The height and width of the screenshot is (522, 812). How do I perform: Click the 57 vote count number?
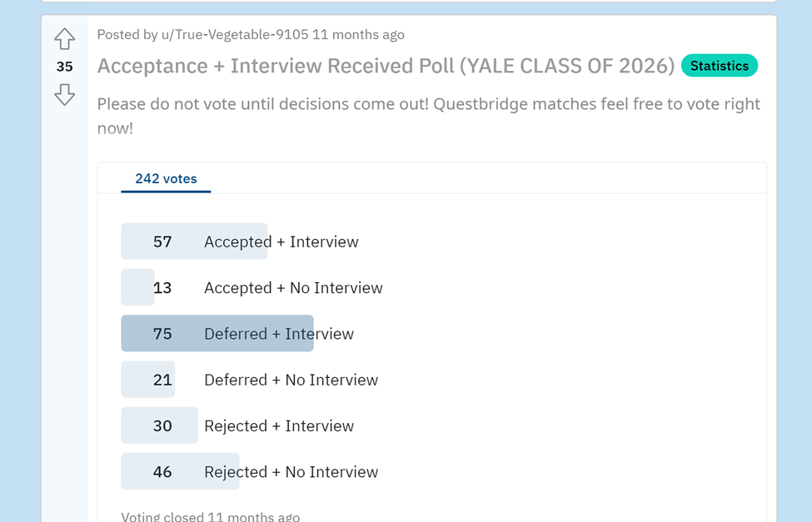162,242
